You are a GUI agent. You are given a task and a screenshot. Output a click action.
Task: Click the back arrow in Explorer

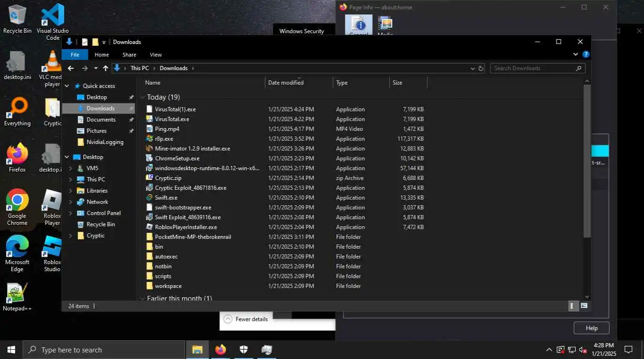[71, 68]
